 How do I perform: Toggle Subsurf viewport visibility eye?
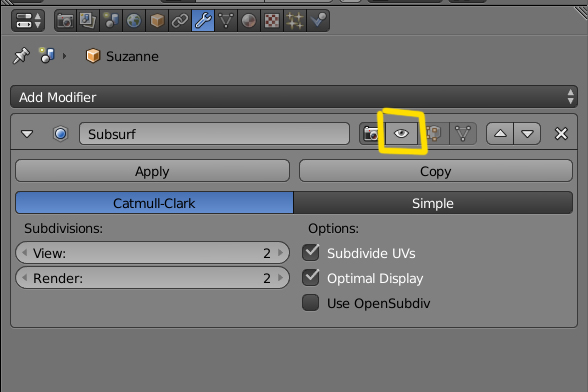pos(401,134)
